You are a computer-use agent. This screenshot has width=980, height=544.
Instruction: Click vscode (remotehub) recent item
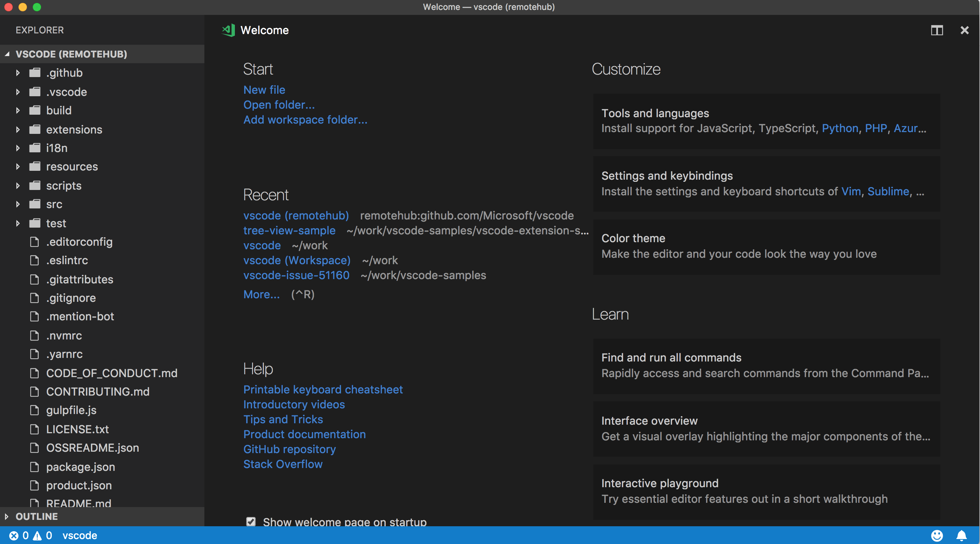pos(297,215)
